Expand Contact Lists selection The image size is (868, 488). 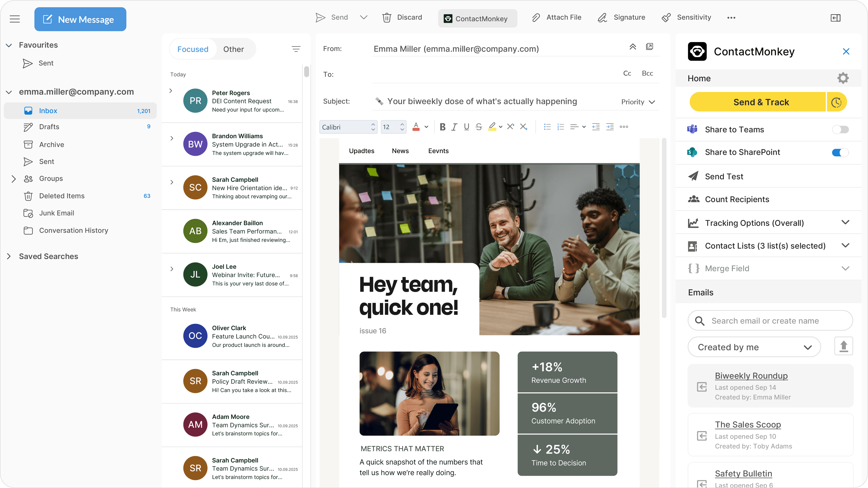coord(845,245)
